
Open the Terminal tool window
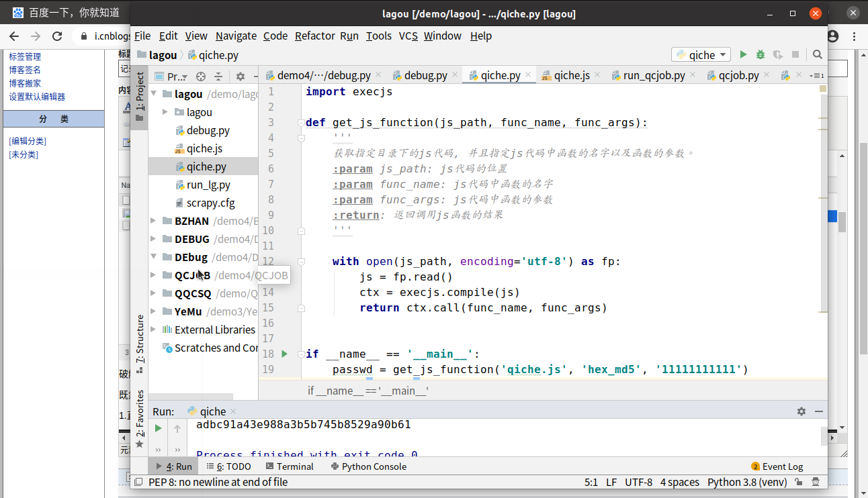point(290,466)
